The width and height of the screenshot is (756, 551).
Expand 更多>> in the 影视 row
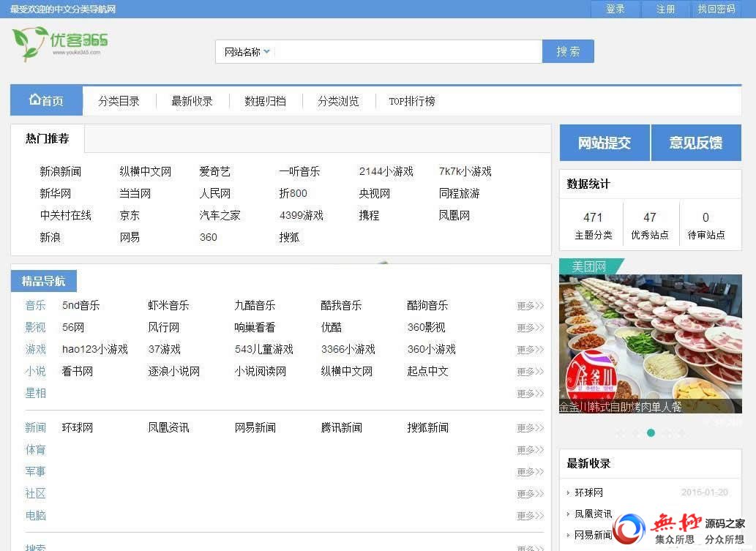click(530, 328)
